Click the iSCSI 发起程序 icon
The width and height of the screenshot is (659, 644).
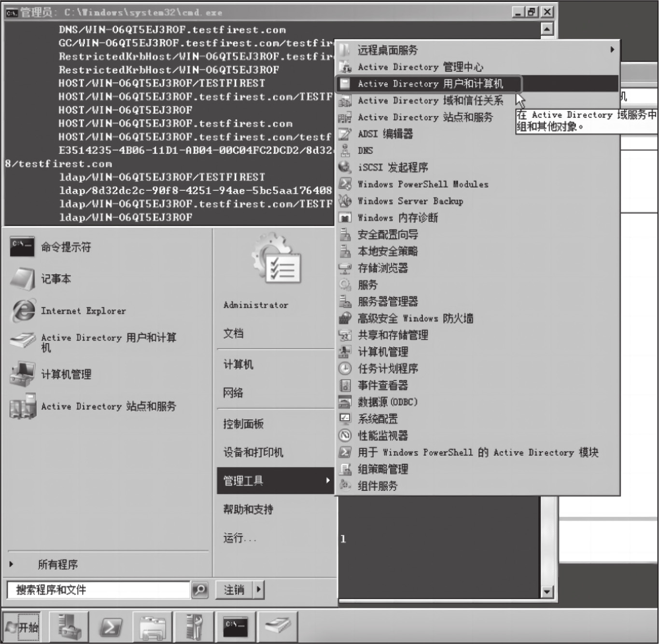[x=345, y=167]
